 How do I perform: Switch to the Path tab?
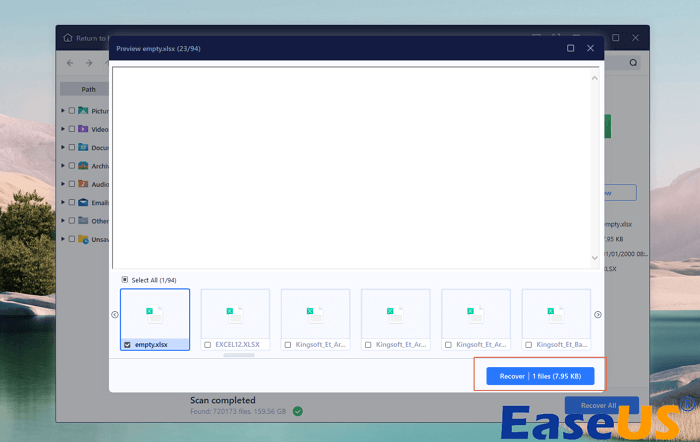(x=88, y=89)
